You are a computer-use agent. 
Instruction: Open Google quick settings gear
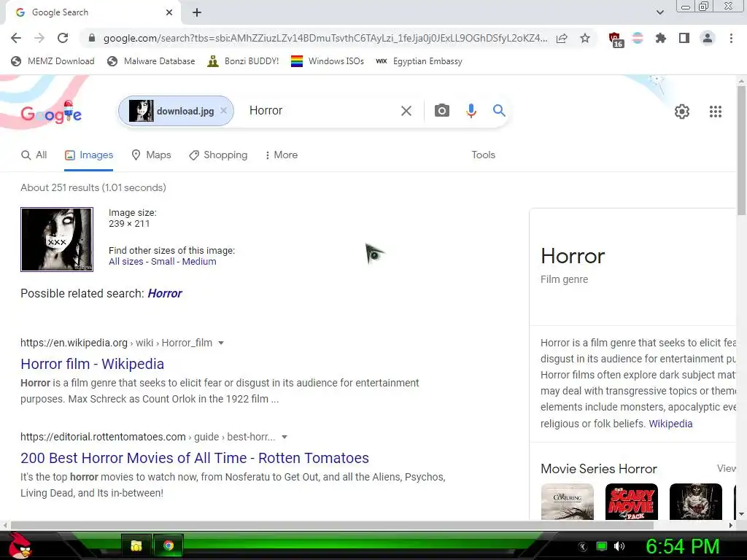tap(682, 112)
